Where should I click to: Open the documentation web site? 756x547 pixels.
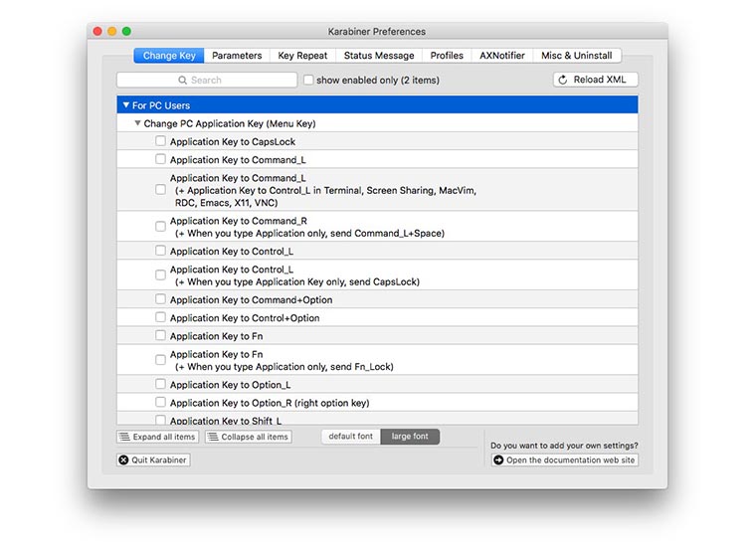pyautogui.click(x=565, y=460)
